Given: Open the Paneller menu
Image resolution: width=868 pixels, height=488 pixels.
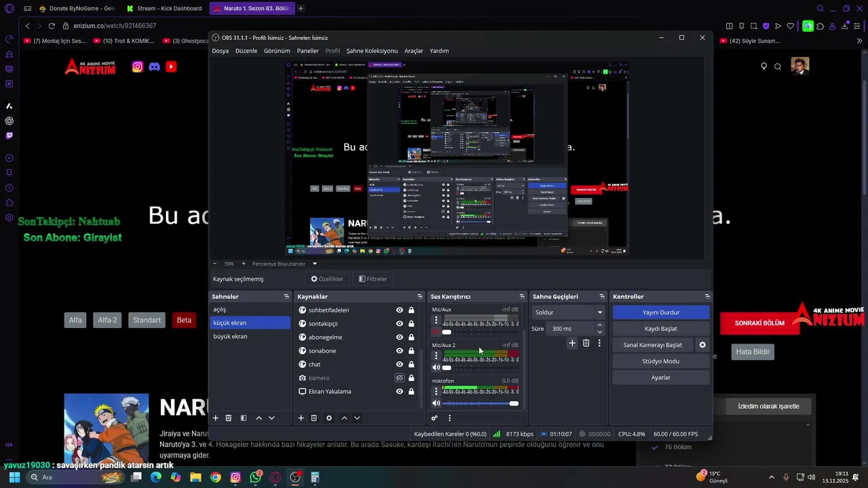Looking at the screenshot, I should [308, 51].
